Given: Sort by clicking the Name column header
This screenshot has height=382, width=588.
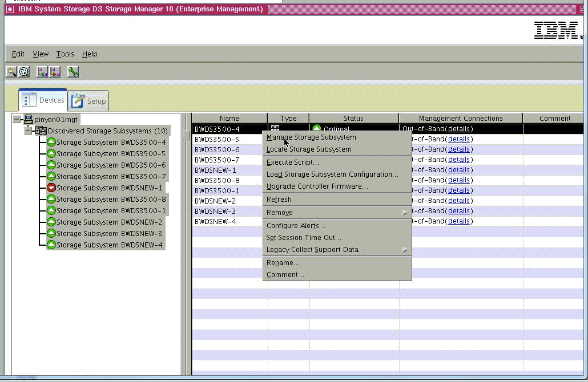Looking at the screenshot, I should coord(228,118).
